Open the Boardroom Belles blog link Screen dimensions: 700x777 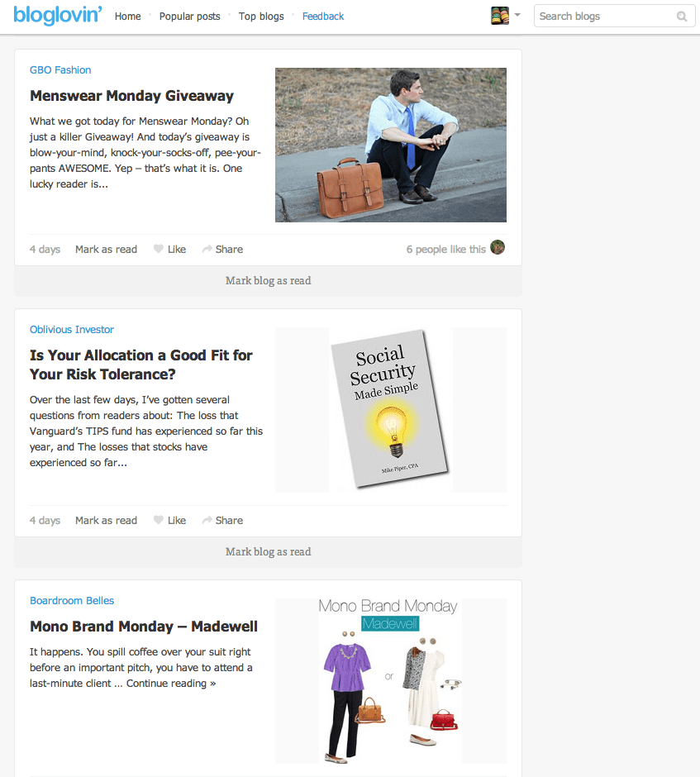(x=72, y=601)
